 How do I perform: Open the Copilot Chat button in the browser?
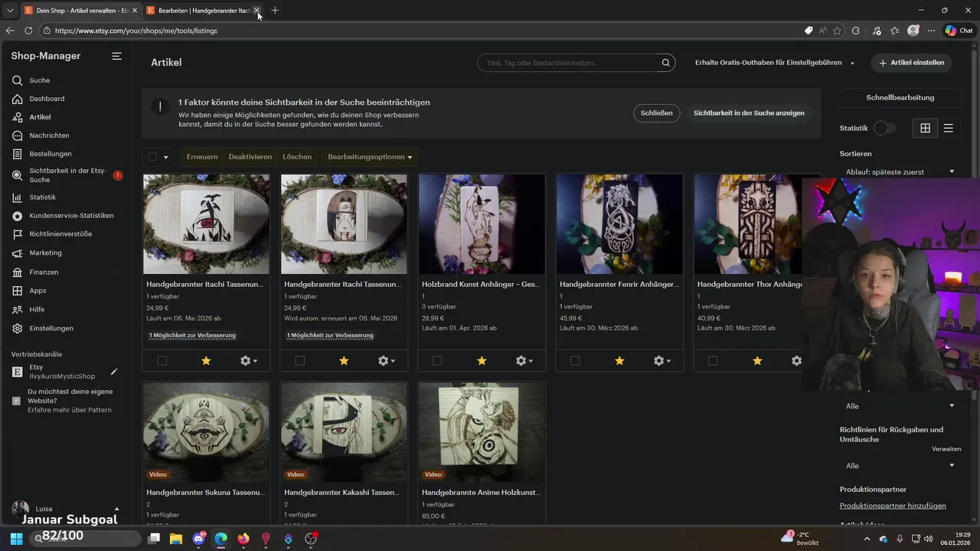959,31
